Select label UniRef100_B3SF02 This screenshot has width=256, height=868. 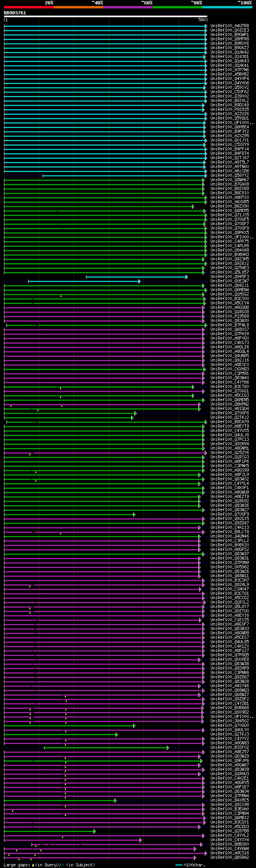(x=230, y=748)
